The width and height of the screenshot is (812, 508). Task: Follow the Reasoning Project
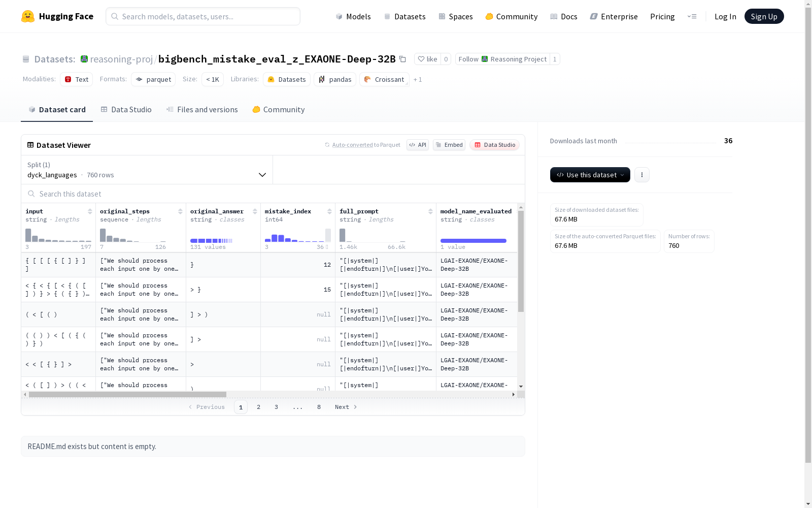(x=502, y=59)
